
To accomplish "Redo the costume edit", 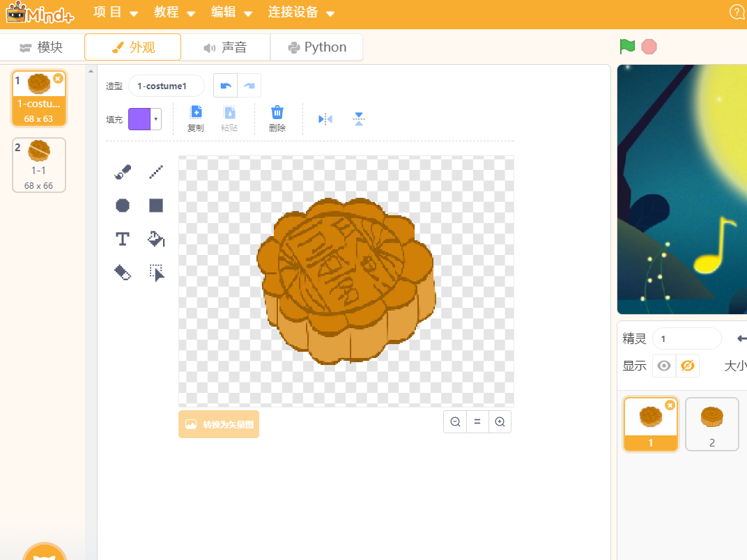I will click(249, 86).
